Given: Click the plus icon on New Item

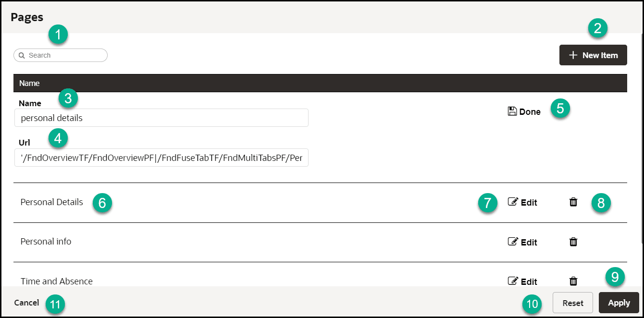Looking at the screenshot, I should point(573,55).
